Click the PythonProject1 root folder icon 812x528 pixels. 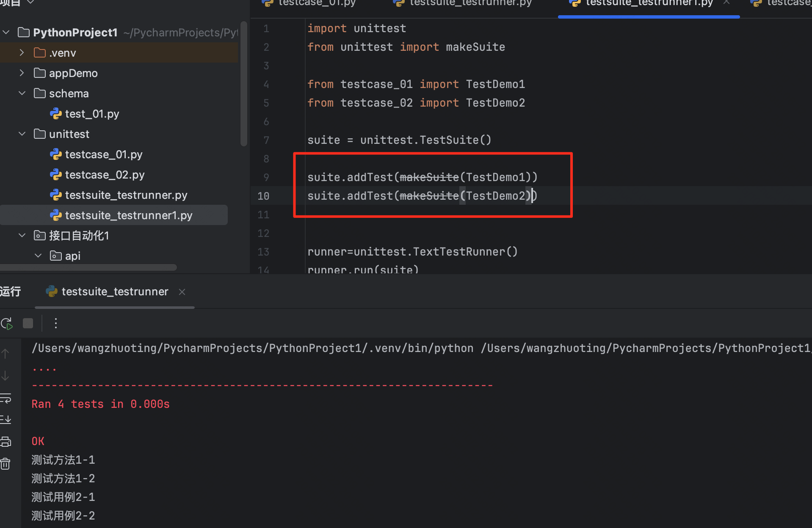pyautogui.click(x=24, y=33)
